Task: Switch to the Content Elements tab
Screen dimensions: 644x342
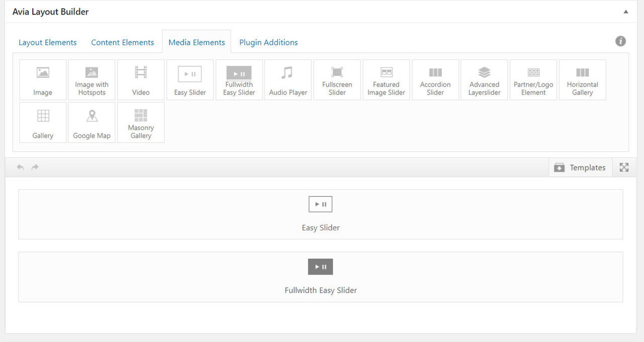Action: coord(123,42)
